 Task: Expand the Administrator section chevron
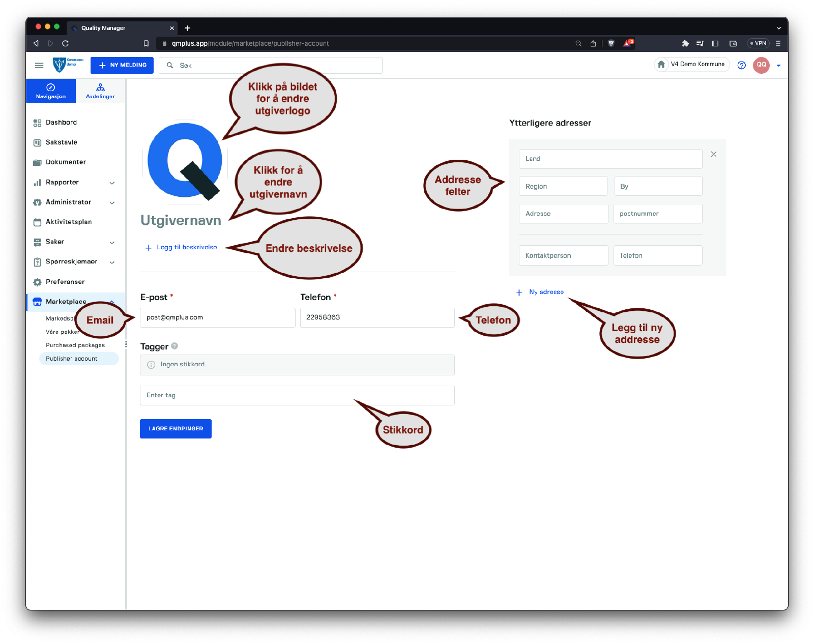click(x=112, y=202)
